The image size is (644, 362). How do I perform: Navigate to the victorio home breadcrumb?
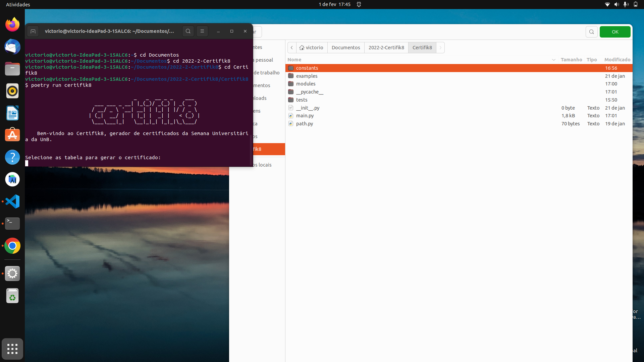pyautogui.click(x=312, y=48)
